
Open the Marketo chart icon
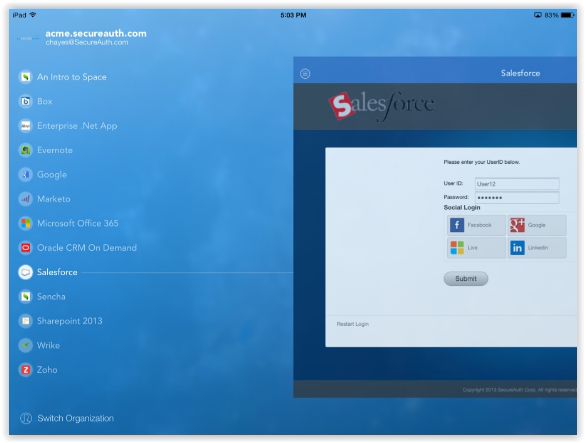coord(25,199)
